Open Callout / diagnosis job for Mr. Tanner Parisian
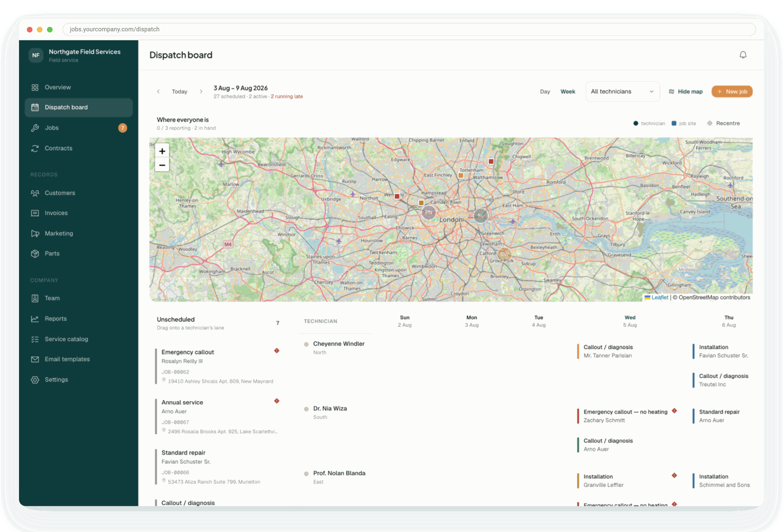 628,351
